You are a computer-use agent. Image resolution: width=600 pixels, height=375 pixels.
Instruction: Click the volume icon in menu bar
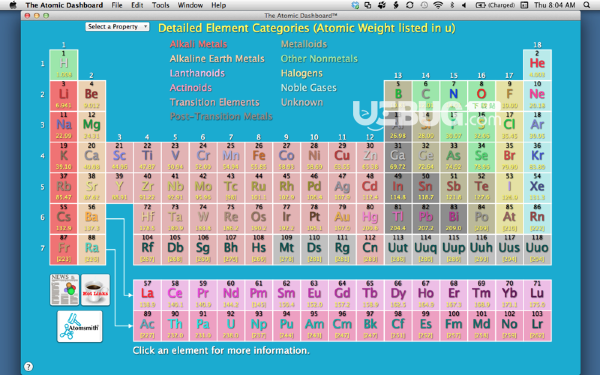click(x=464, y=5)
